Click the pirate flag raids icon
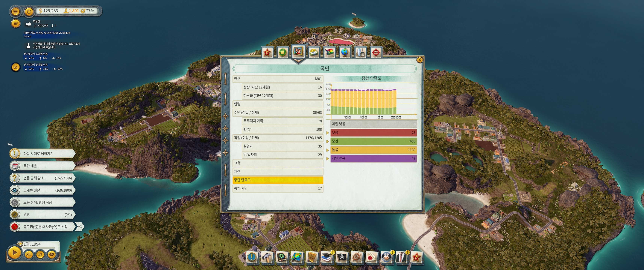 (x=341, y=257)
